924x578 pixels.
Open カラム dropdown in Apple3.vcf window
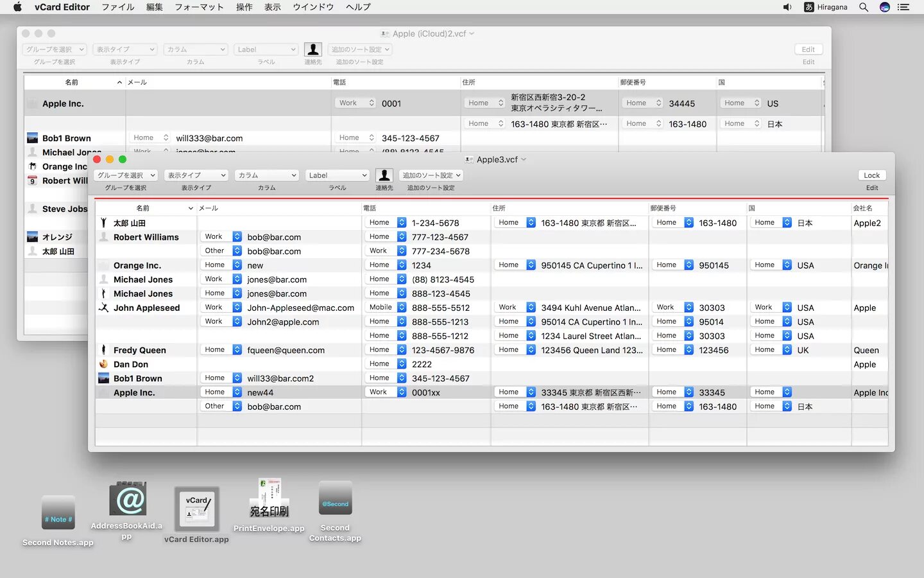(267, 175)
